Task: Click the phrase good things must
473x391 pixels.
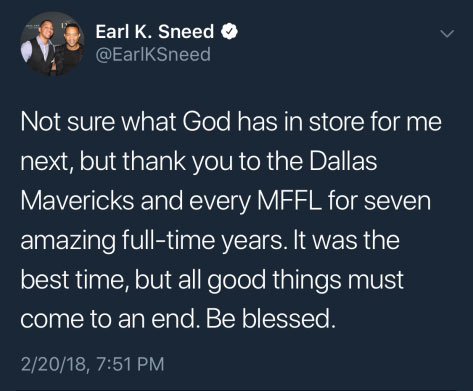Action: click(306, 281)
